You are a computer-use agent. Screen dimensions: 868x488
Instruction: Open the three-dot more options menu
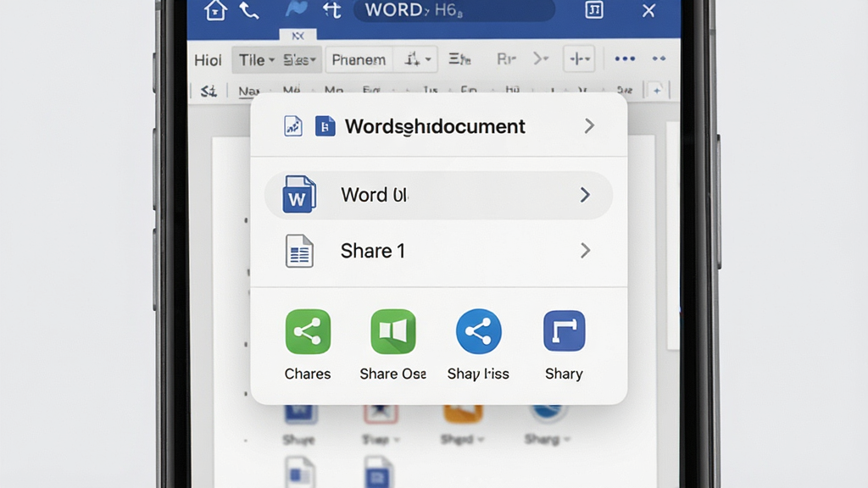pos(625,58)
